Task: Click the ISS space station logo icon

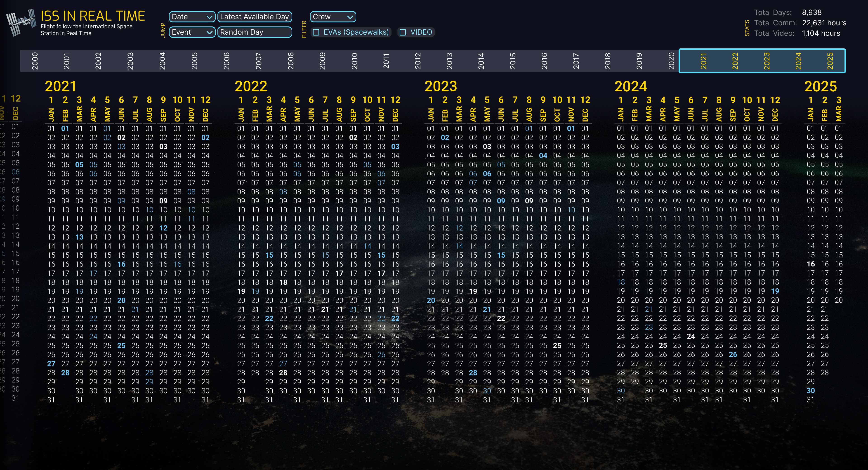Action: click(21, 22)
